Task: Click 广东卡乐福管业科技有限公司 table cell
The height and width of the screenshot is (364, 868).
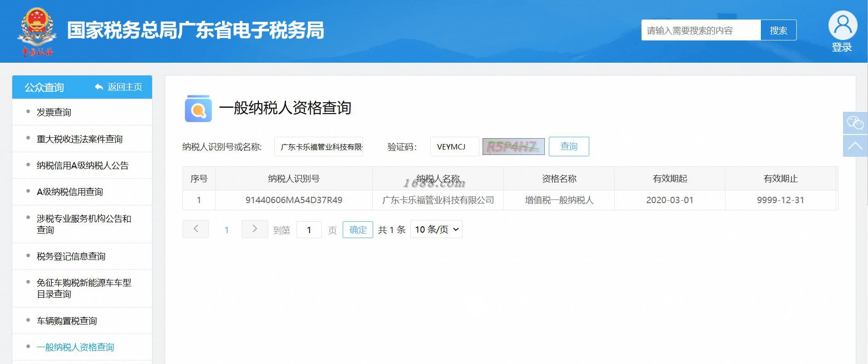Action: coord(438,200)
